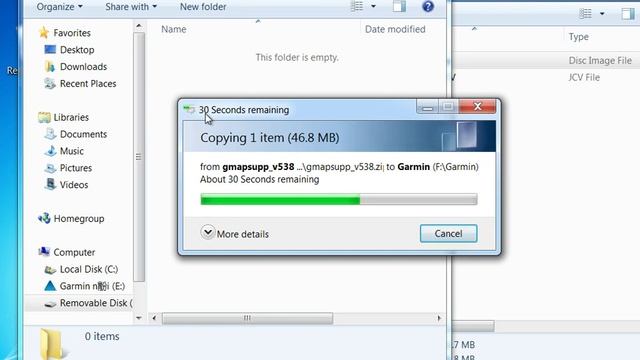
Task: Click the Removable Disk drive icon
Action: [50, 304]
